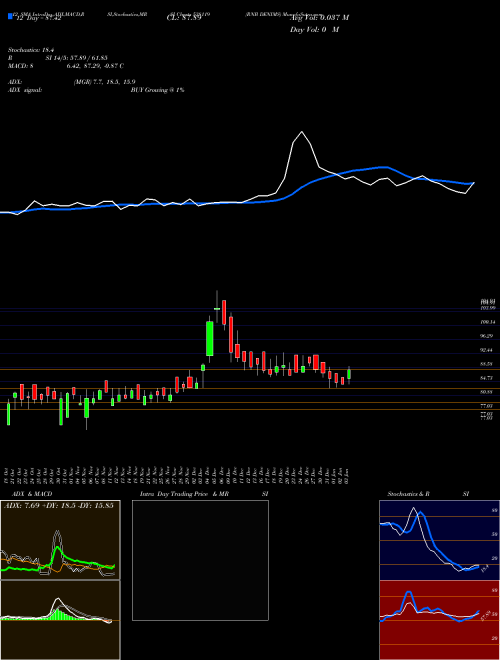Click the MACD histogram chart panel
Image resolution: width=500 pixels, height=660 pixels.
(60, 620)
